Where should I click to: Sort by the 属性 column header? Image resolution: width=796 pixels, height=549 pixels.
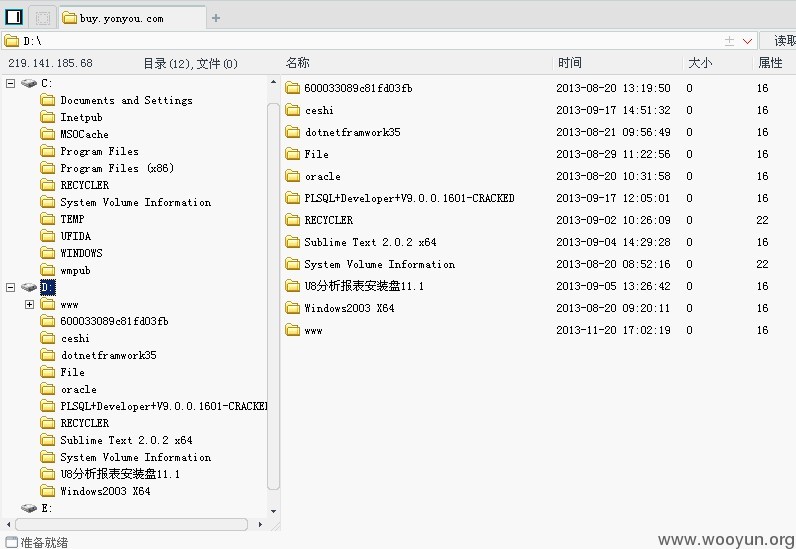[x=770, y=63]
